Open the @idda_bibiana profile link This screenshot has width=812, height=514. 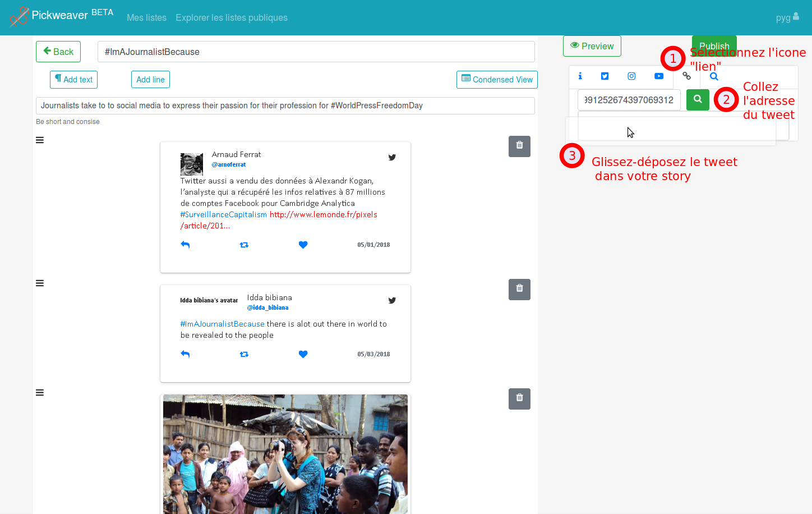(267, 308)
